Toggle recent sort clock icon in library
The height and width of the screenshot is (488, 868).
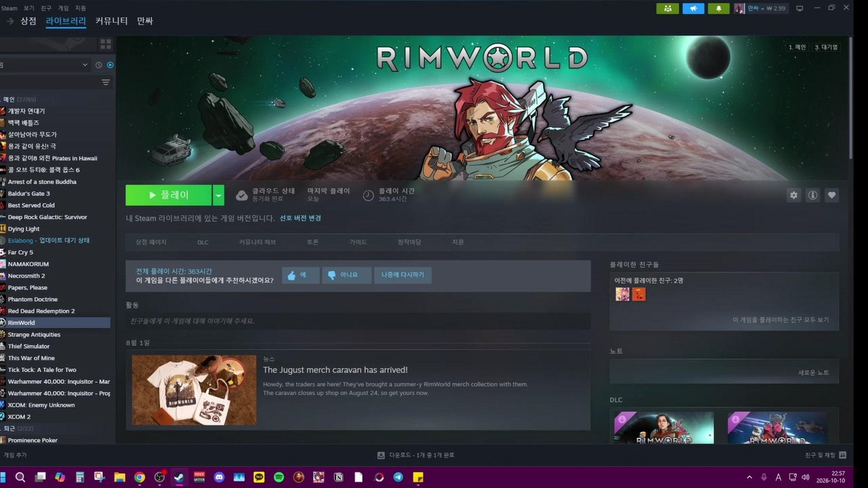(99, 65)
